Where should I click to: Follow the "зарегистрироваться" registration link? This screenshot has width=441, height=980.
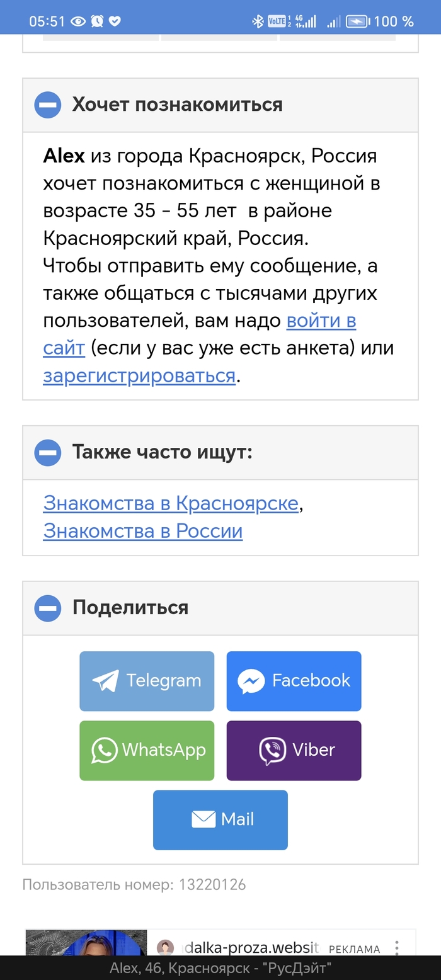pyautogui.click(x=139, y=376)
